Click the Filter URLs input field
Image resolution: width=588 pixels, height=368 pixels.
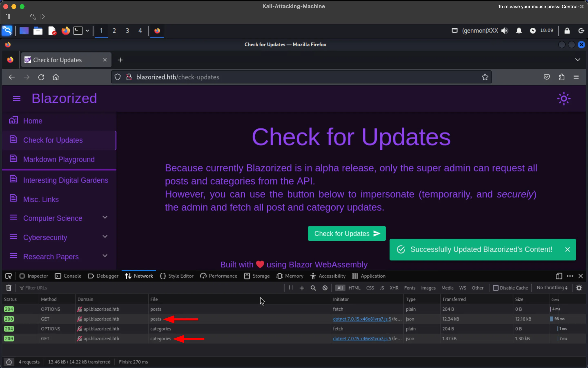point(151,288)
